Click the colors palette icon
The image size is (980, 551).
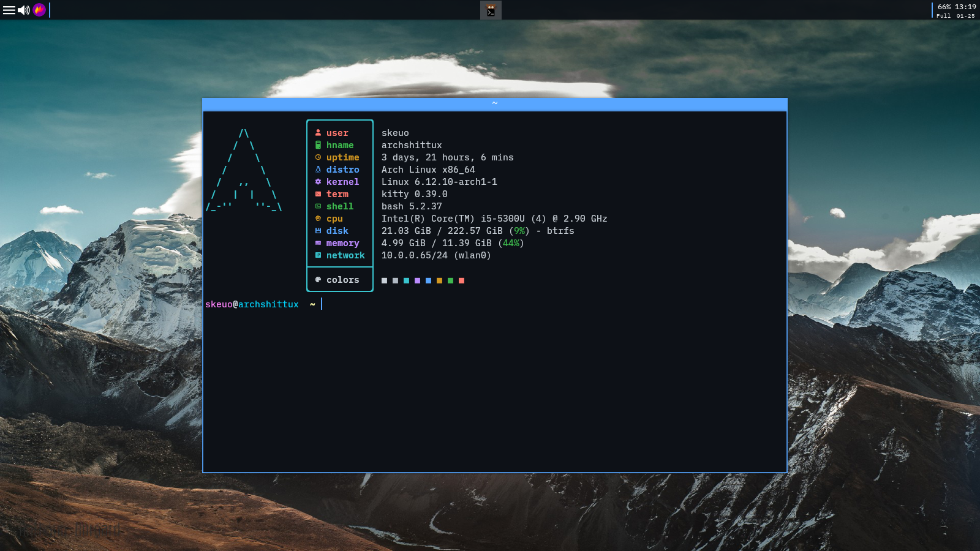click(318, 280)
